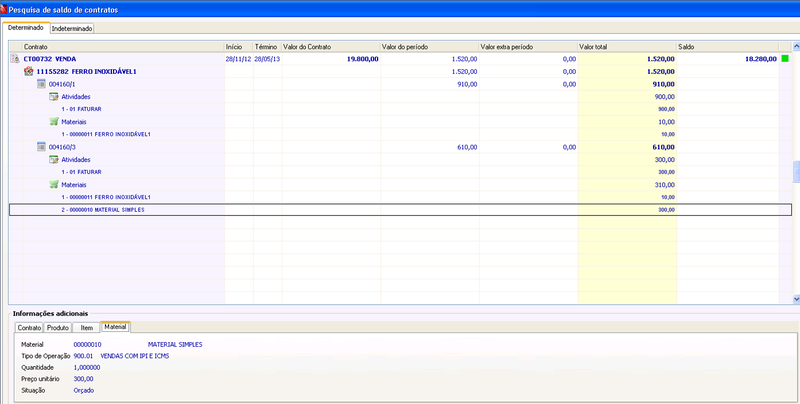Click the Valor extra período column header
The image size is (800, 404).
pyautogui.click(x=529, y=46)
